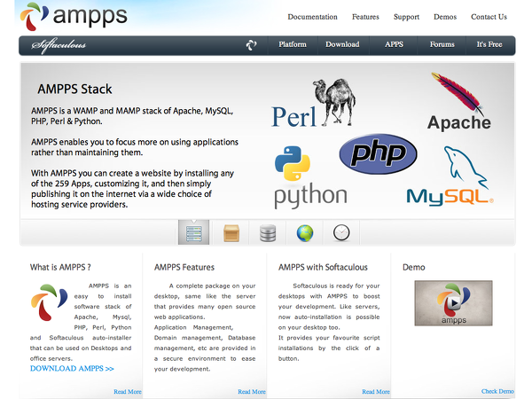Image resolution: width=532 pixels, height=399 pixels.
Task: Go to the APPS nav tab
Action: [x=394, y=45]
